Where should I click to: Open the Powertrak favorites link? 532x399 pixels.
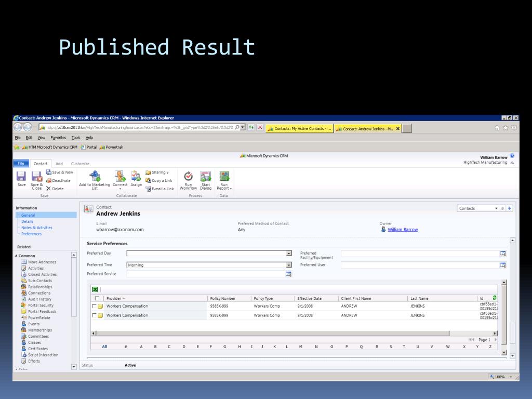pos(111,147)
